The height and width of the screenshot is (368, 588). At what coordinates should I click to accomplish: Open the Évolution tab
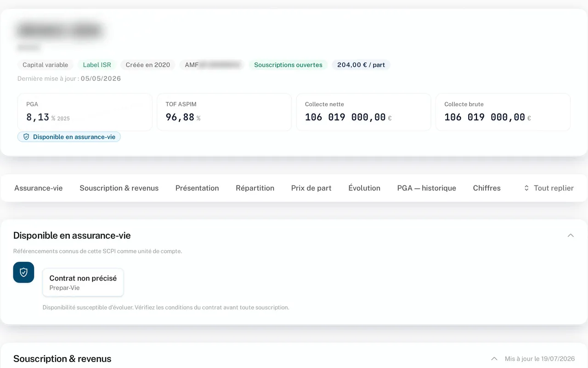click(x=364, y=188)
